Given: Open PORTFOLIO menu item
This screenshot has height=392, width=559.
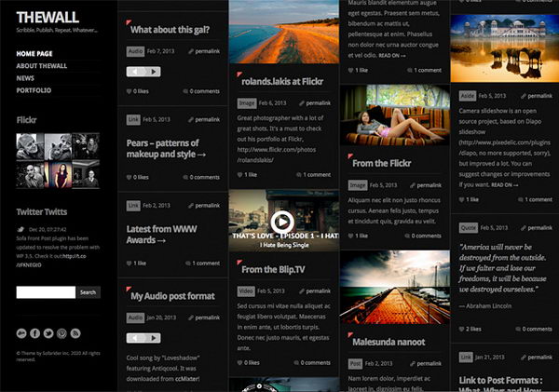Looking at the screenshot, I should 34,90.
